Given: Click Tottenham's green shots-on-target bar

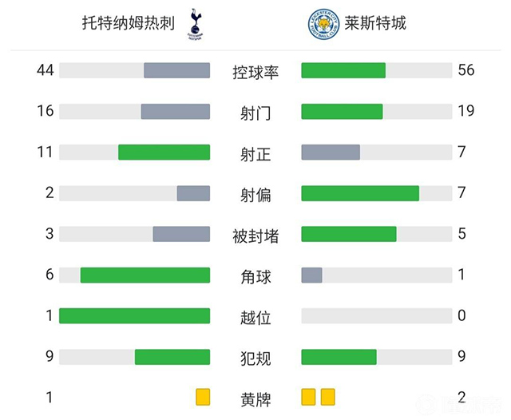Looking at the screenshot, I should pyautogui.click(x=164, y=152).
